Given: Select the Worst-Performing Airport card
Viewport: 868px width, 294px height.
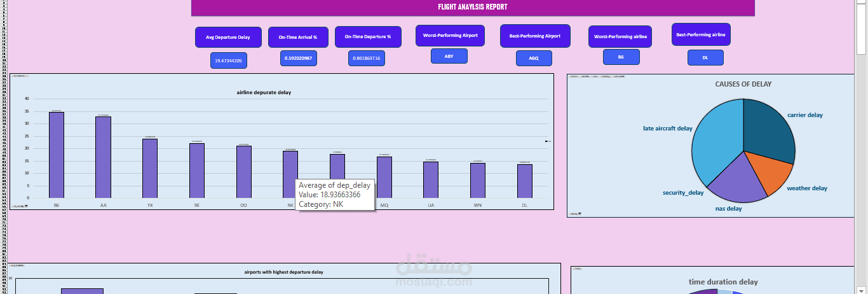Looking at the screenshot, I should point(450,36).
